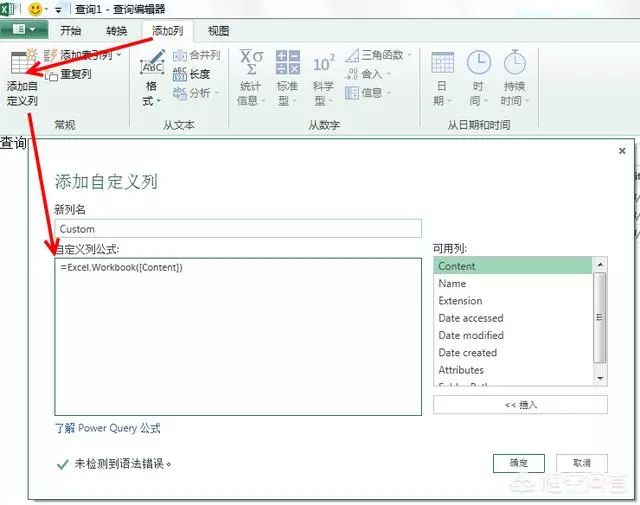Close the Add Custom Column dialog
The height and width of the screenshot is (505, 640).
622,151
